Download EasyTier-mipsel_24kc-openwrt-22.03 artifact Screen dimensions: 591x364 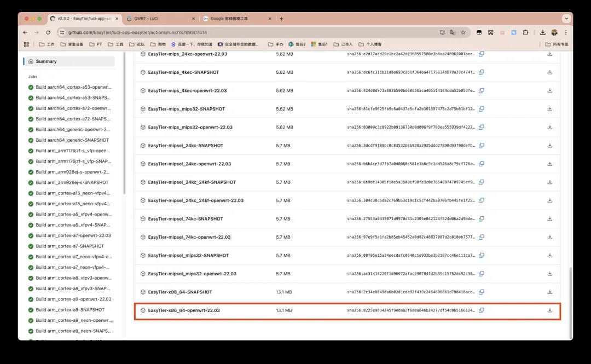click(x=549, y=164)
